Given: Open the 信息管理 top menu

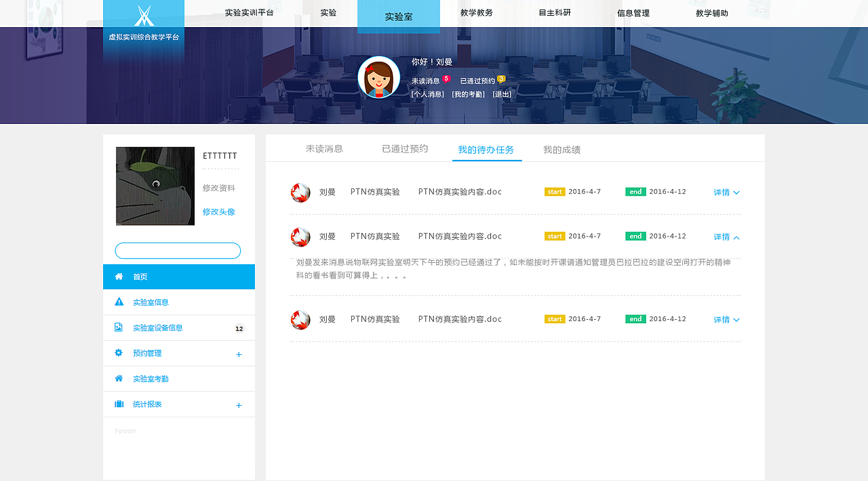Looking at the screenshot, I should pos(633,13).
